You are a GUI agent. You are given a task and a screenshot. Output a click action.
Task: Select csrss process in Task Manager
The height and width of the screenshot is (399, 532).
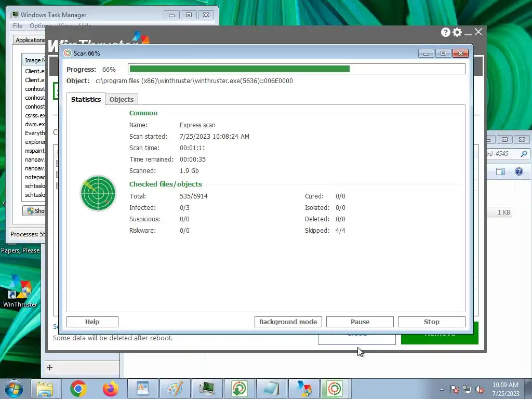click(x=35, y=115)
